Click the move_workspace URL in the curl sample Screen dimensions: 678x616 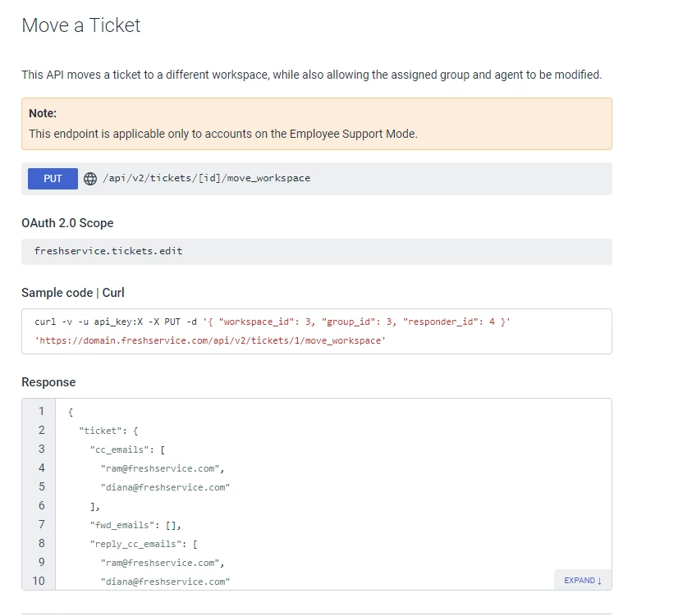coord(210,341)
